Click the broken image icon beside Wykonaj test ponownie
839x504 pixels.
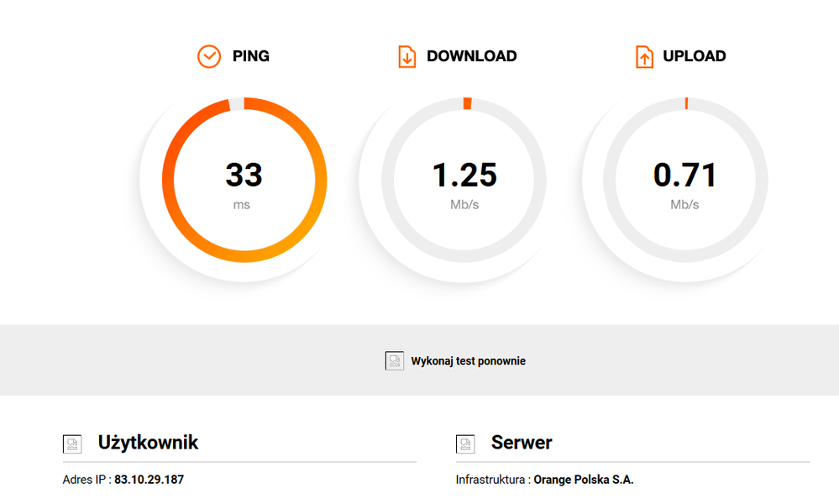click(395, 361)
